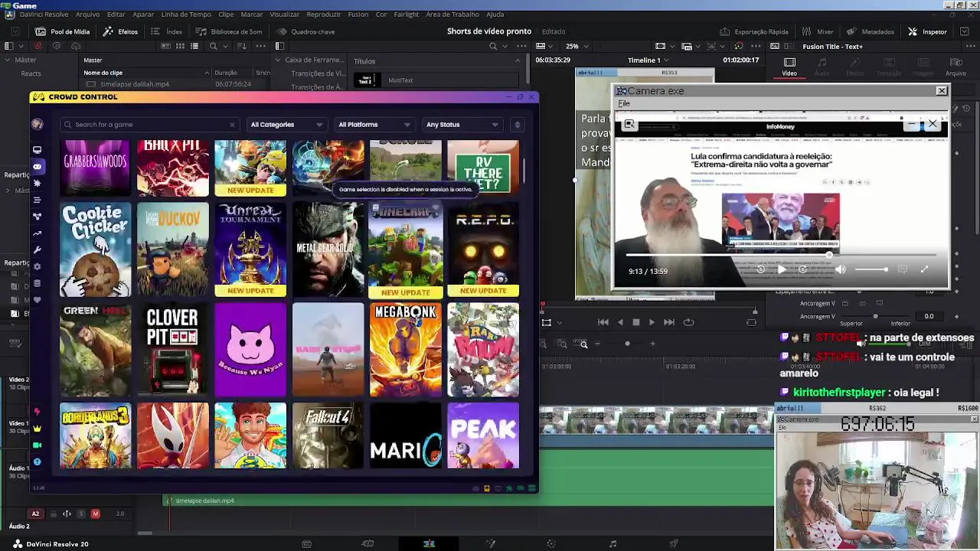Click the media pool search icon
The image size is (980, 551).
click(x=214, y=46)
